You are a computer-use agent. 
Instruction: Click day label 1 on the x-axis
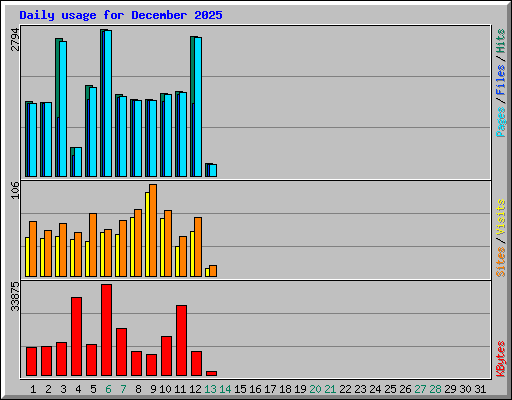tap(33, 389)
